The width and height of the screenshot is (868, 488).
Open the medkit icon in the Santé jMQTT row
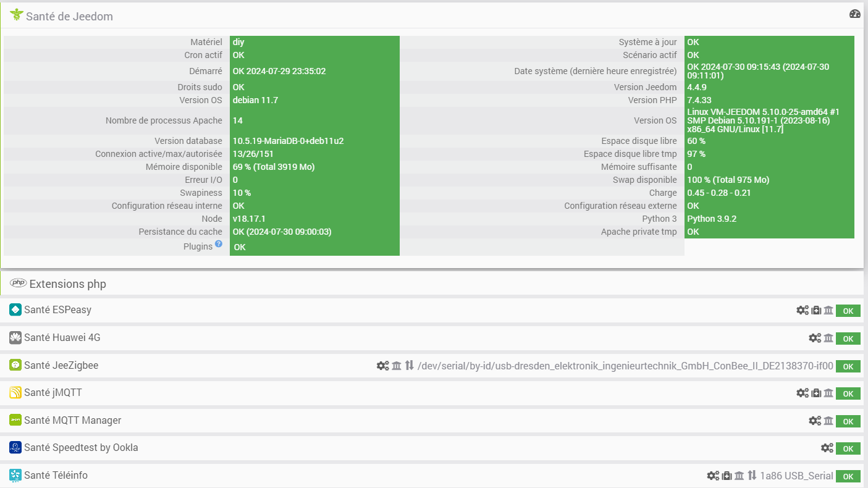click(x=816, y=393)
